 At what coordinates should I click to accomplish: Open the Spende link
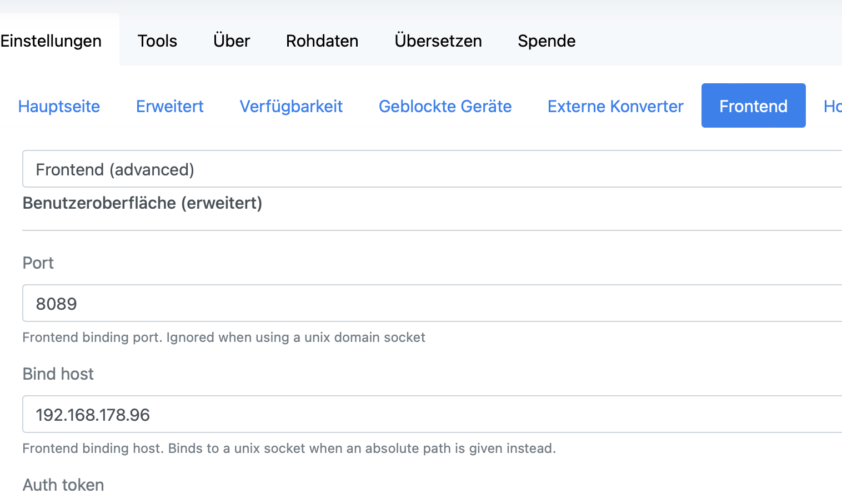(x=547, y=41)
